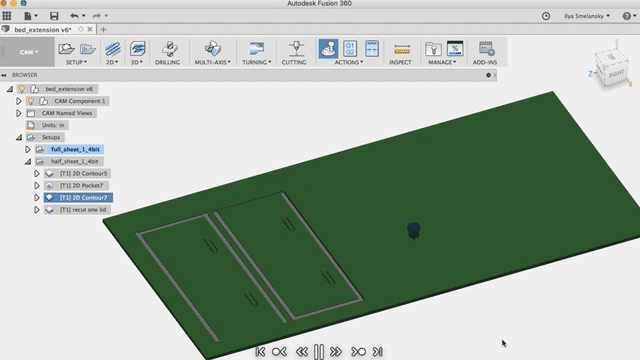Toggle visibility bulb of CAM Component:1
The height and width of the screenshot is (360, 640).
31,101
